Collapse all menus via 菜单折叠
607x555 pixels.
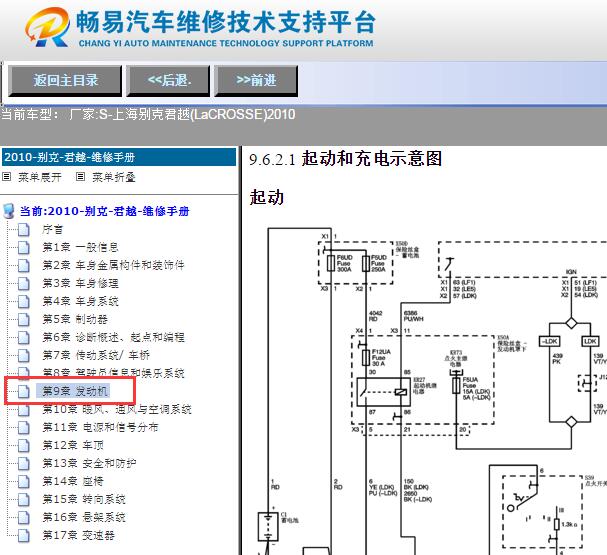pyautogui.click(x=113, y=177)
